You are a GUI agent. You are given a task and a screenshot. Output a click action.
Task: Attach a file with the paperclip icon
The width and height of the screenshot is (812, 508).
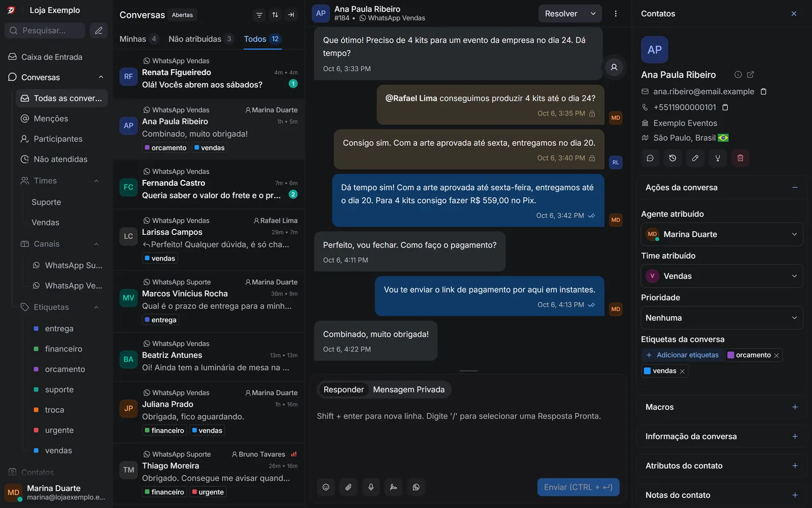[x=348, y=487]
